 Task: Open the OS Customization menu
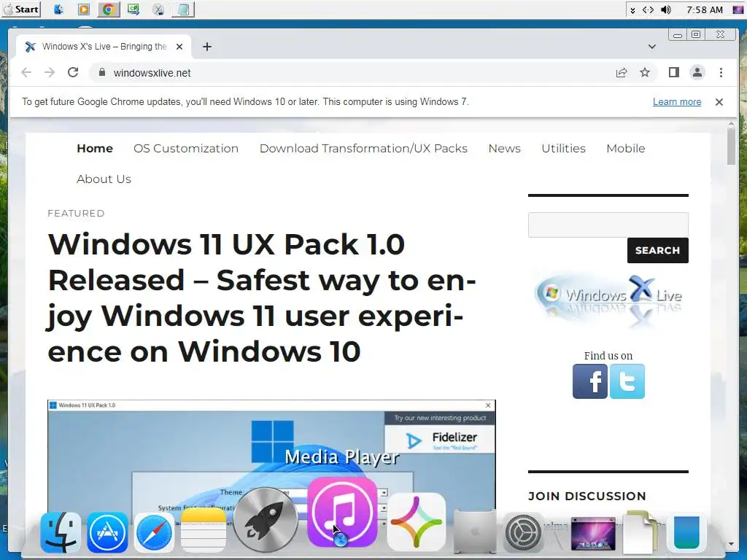tap(186, 149)
